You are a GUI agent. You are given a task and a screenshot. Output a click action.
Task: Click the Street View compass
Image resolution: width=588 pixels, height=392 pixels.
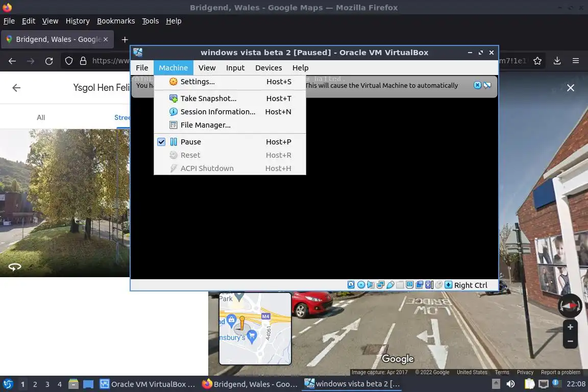click(570, 306)
